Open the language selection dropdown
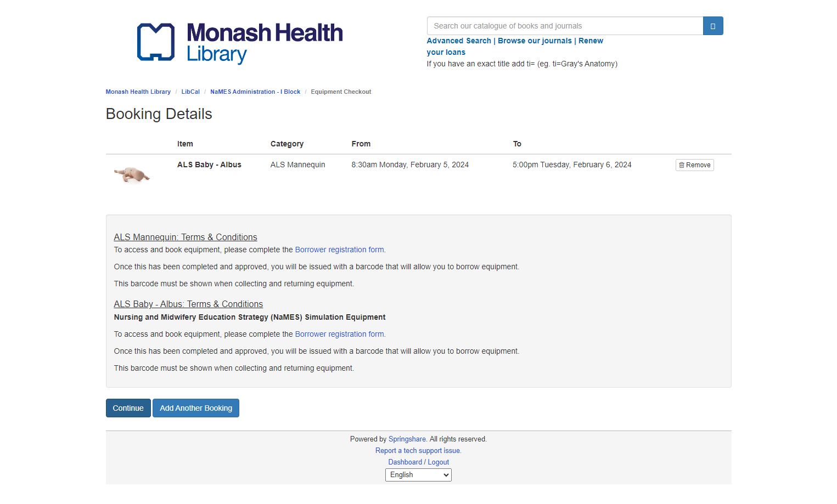837x504 pixels. coord(418,475)
